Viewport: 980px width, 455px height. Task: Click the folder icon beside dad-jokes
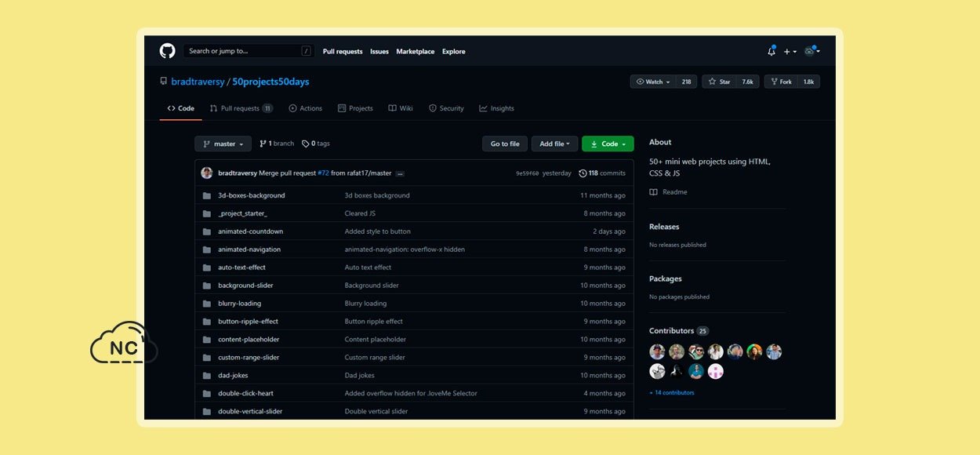point(207,376)
